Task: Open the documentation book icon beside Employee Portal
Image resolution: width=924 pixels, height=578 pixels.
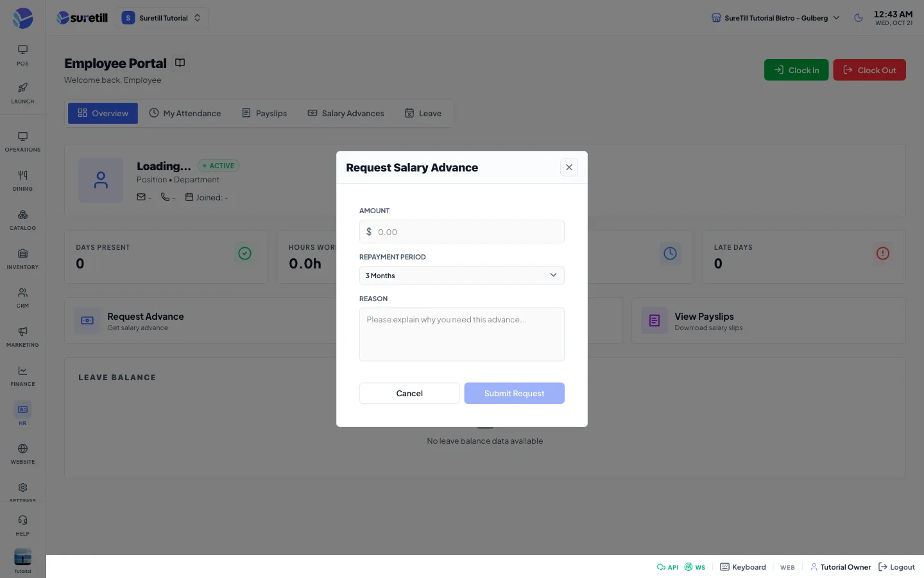Action: point(180,63)
